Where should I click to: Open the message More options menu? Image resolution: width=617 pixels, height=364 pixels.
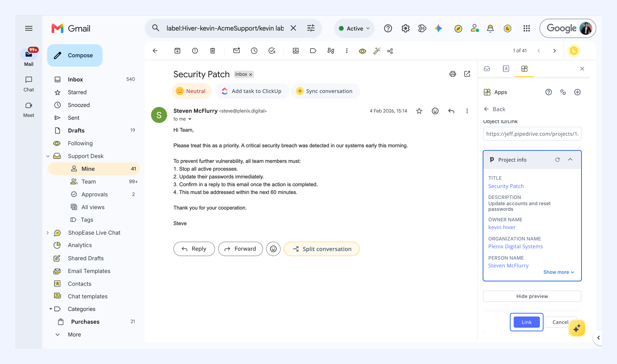click(467, 111)
